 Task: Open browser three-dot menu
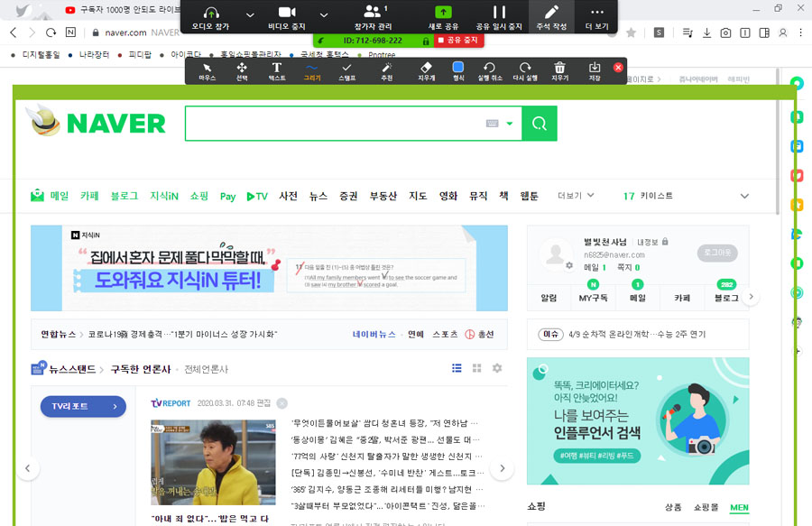pos(800,32)
